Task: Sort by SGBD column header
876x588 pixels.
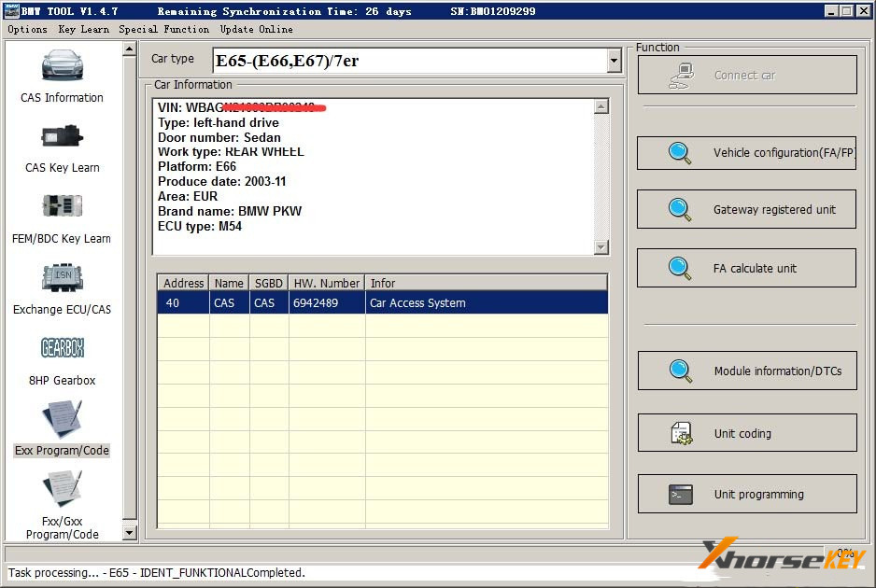Action: [269, 283]
